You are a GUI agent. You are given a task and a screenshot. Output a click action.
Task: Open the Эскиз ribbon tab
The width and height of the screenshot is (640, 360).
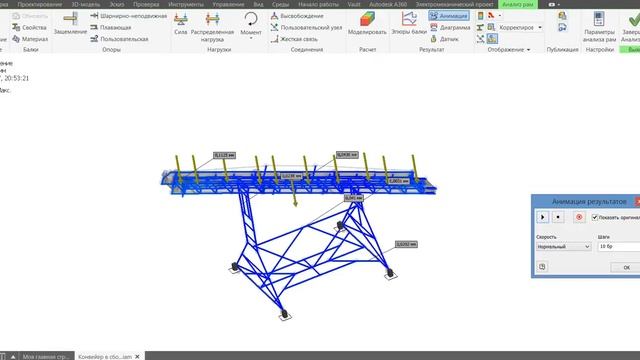tap(117, 4)
